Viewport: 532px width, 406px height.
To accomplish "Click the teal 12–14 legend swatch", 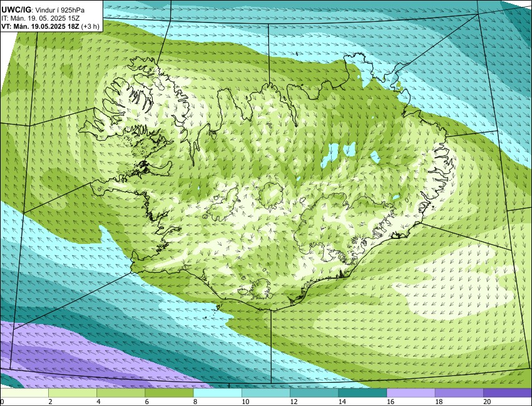I will 314,393.
